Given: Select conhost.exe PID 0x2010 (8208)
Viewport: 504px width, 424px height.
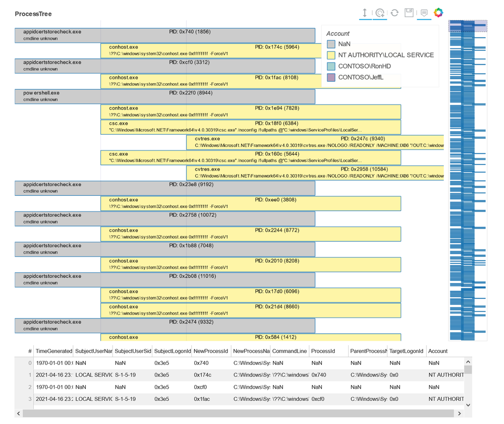Looking at the screenshot, I should tap(251, 264).
